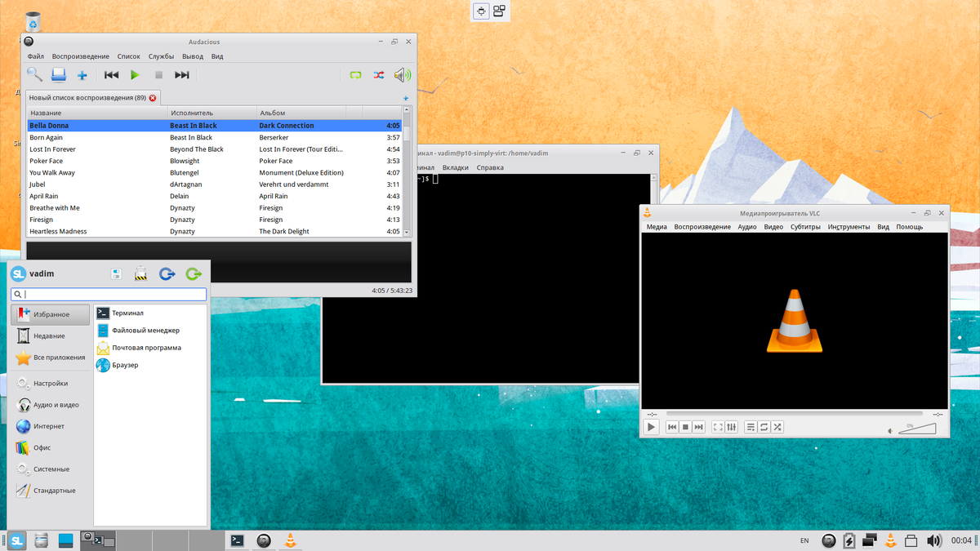Image resolution: width=980 pixels, height=551 pixels.
Task: Click the open files icon in Audacious
Action: click(58, 75)
